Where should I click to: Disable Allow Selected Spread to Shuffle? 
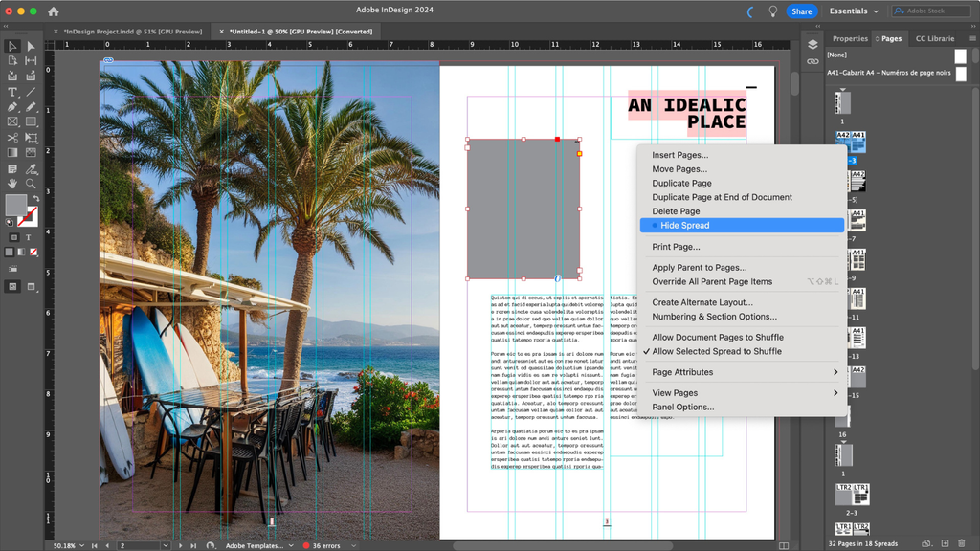pos(717,351)
